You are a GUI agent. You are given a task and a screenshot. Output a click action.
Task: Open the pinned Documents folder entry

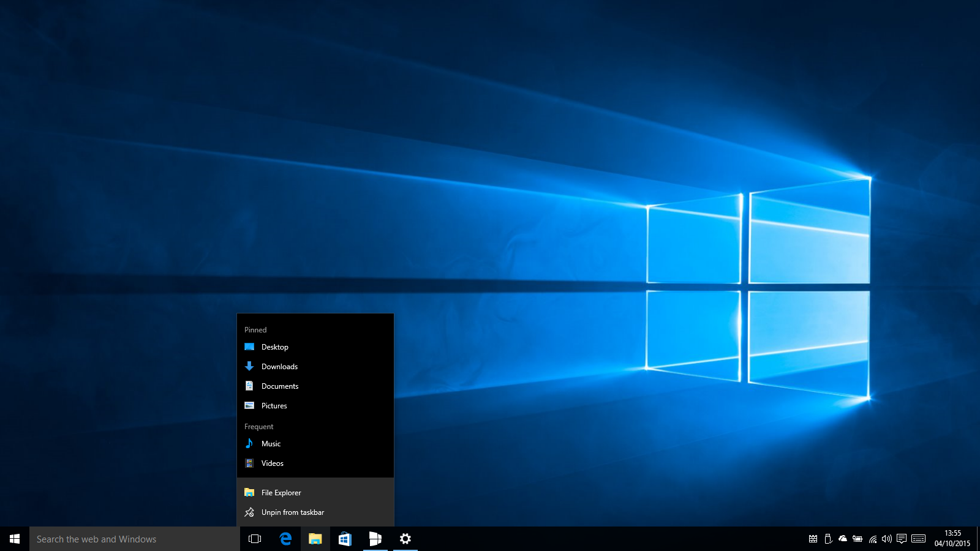pos(315,386)
